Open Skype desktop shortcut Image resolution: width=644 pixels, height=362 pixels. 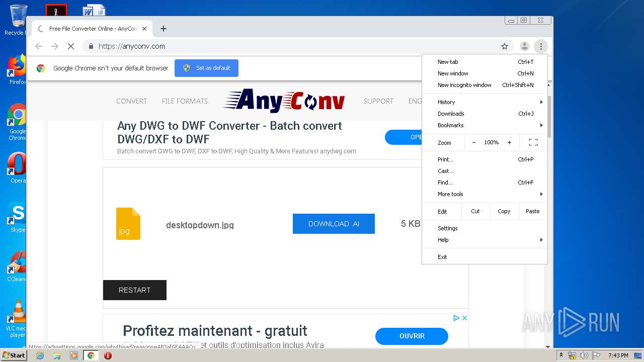tap(17, 217)
